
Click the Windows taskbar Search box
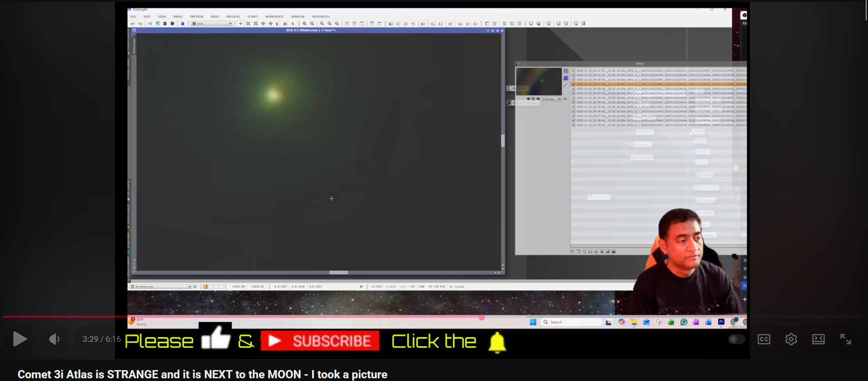click(x=571, y=322)
